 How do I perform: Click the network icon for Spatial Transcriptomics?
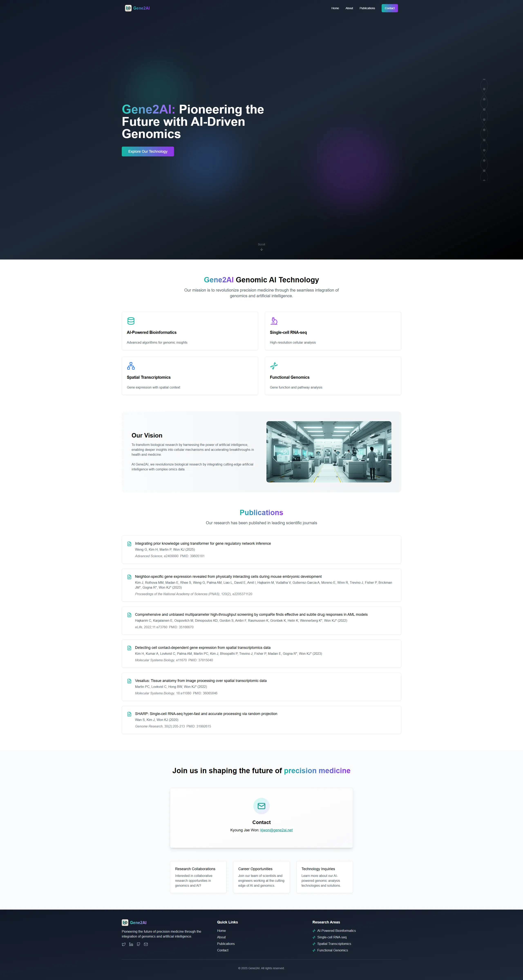tap(131, 366)
